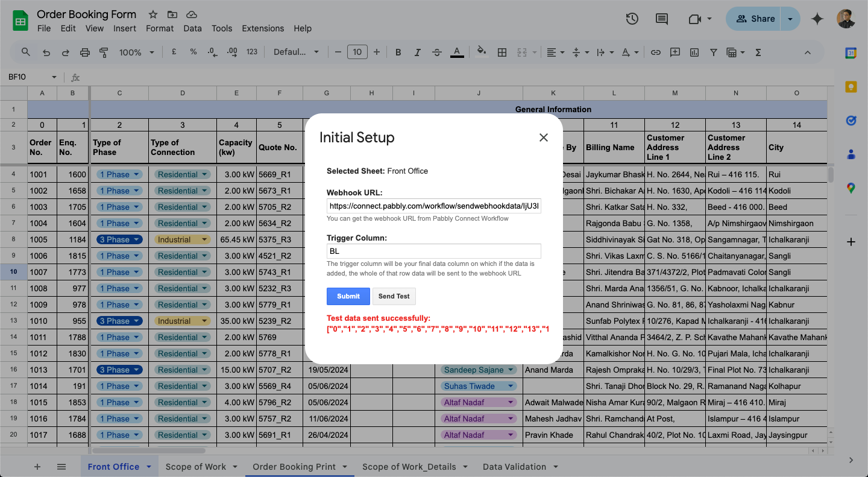The width and height of the screenshot is (868, 477).
Task: Format as currency pound icon
Action: point(174,52)
